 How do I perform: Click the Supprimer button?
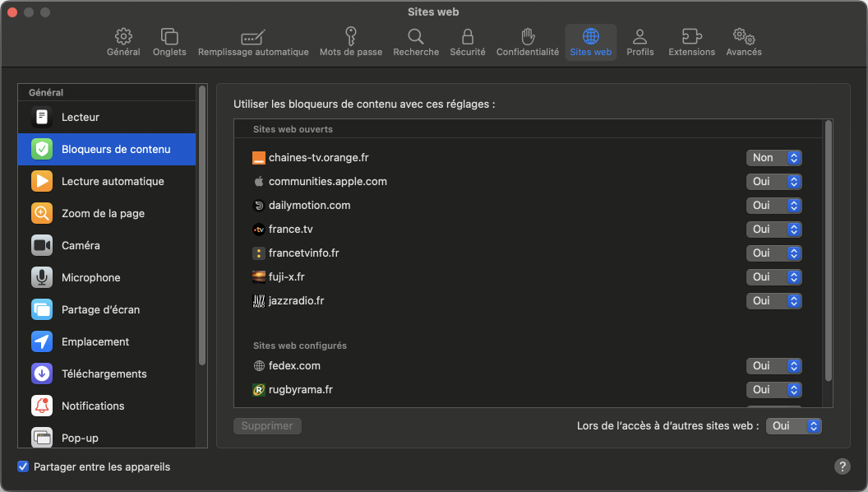tap(267, 426)
